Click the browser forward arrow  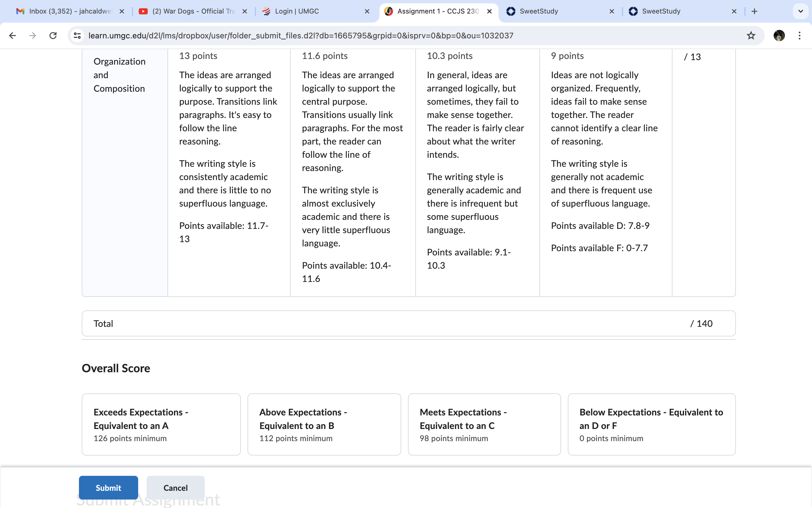point(32,36)
